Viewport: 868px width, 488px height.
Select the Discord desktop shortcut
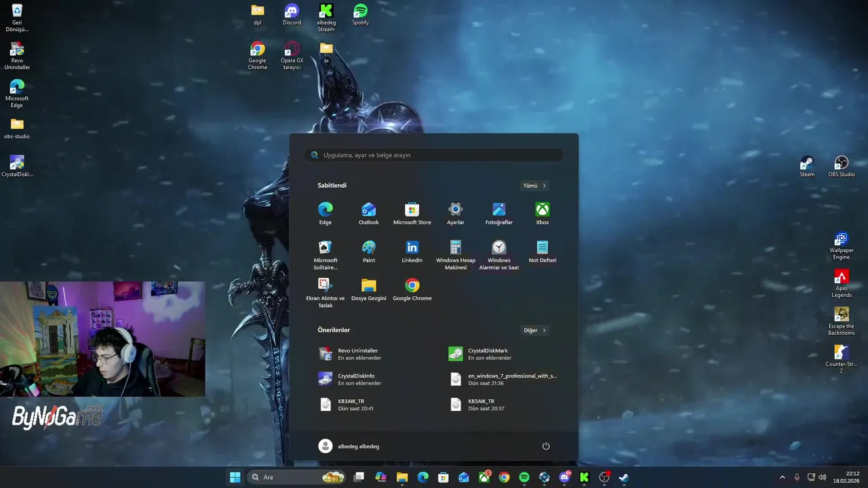[x=292, y=15]
